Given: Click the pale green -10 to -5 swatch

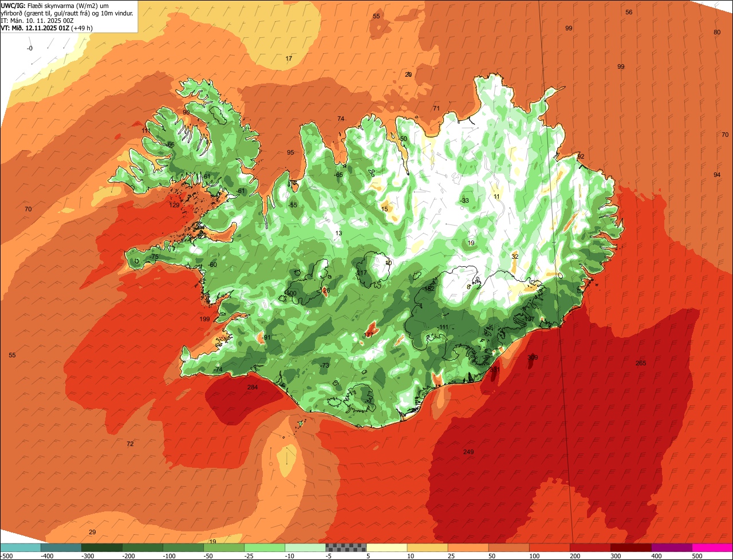Looking at the screenshot, I should pos(305,547).
